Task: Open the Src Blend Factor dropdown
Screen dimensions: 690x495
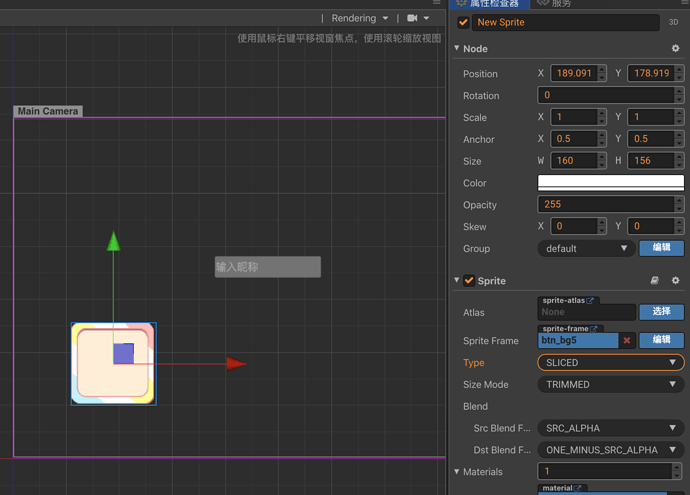Action: coord(610,428)
